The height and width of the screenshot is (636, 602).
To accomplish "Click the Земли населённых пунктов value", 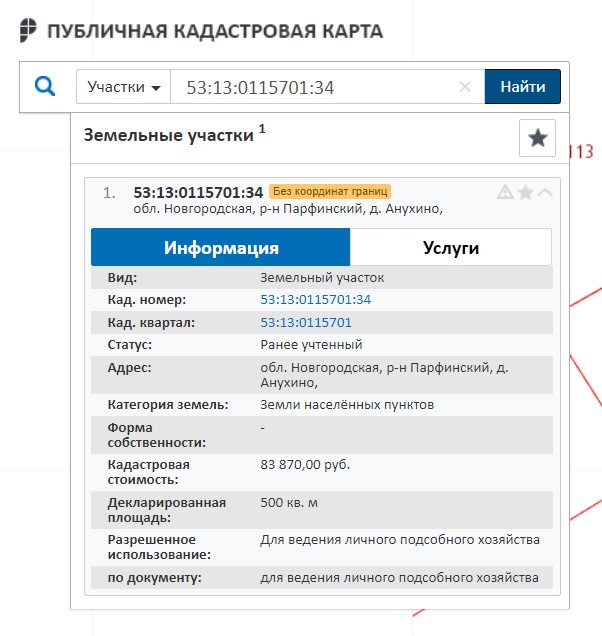I will point(347,405).
